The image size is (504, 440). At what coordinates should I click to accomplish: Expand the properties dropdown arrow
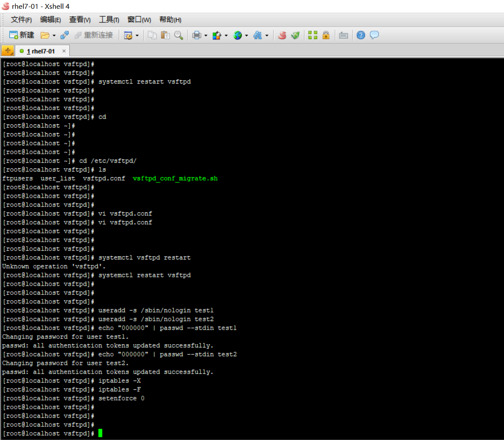137,35
